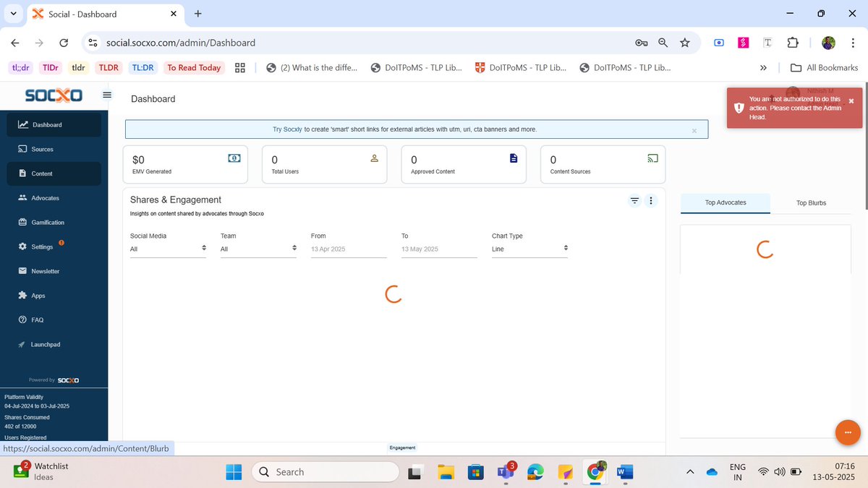Screen dimensions: 868x488
Task: Open File Explorer from the taskbar
Action: pyautogui.click(x=446, y=472)
